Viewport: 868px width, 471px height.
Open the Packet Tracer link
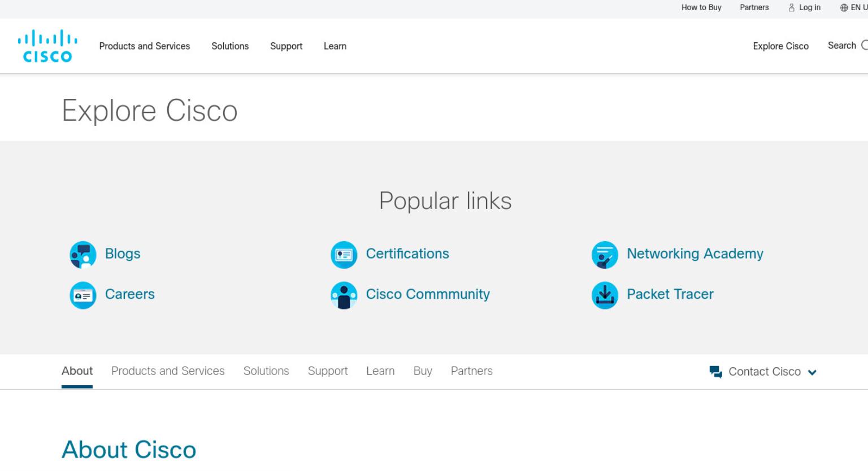coord(670,294)
